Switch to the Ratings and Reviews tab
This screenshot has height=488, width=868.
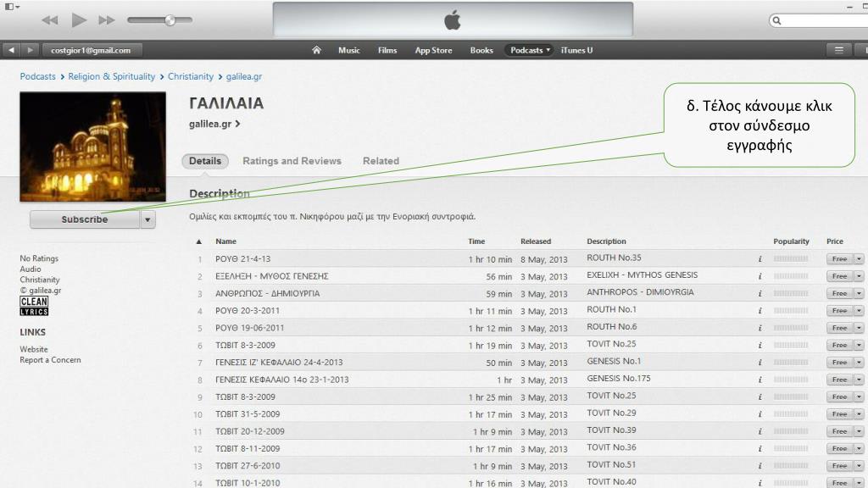pyautogui.click(x=292, y=161)
